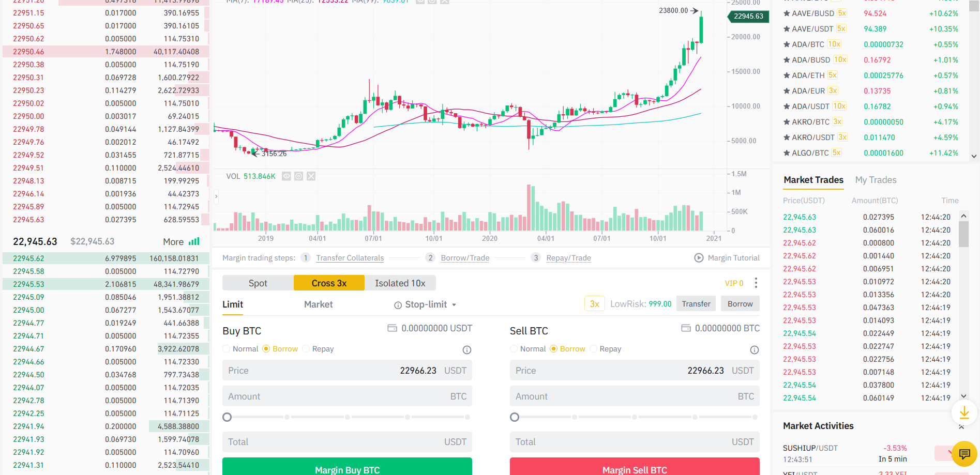Remove the VOL indicator with the X icon

click(311, 176)
